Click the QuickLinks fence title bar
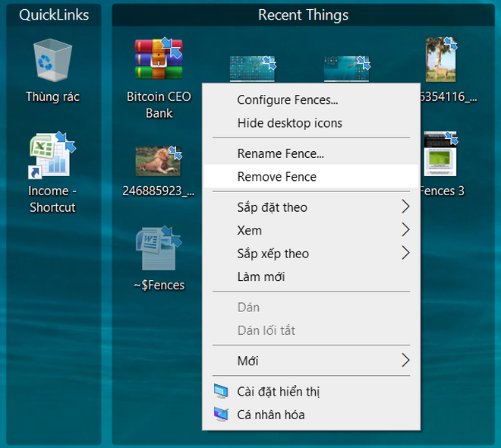The width and height of the screenshot is (501, 448). click(x=53, y=15)
